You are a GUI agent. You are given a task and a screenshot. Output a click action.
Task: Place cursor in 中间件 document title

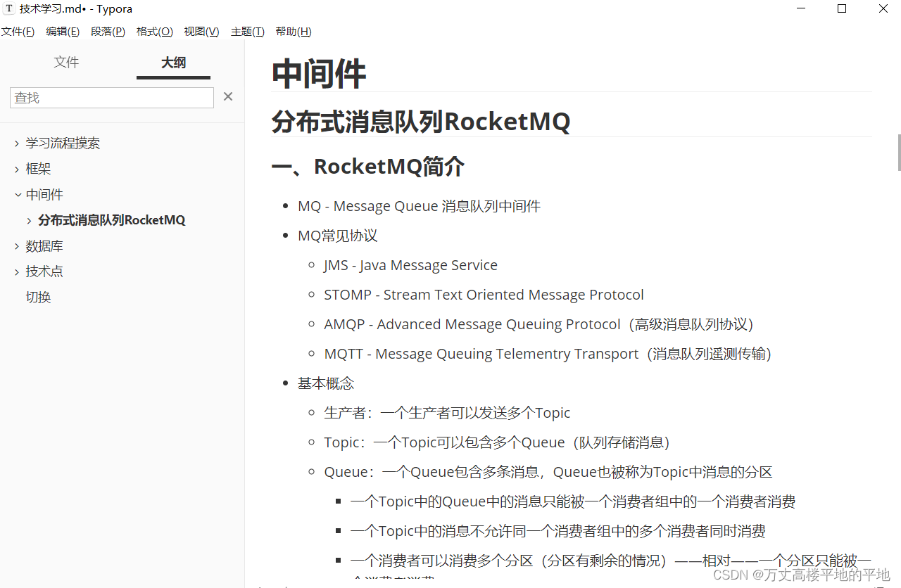click(319, 73)
